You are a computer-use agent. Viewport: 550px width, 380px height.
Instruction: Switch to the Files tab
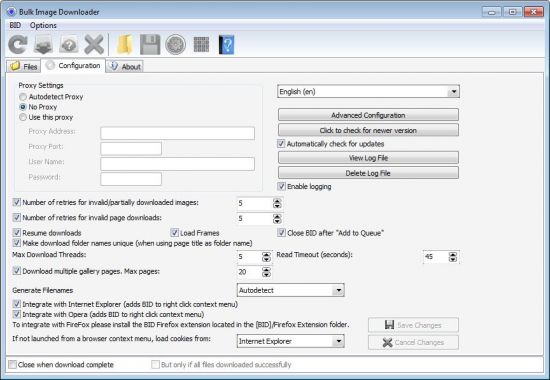tap(24, 66)
